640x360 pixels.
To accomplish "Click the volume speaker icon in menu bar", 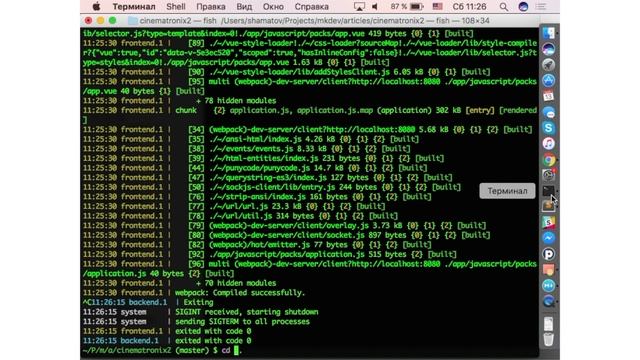I will point(375,7).
